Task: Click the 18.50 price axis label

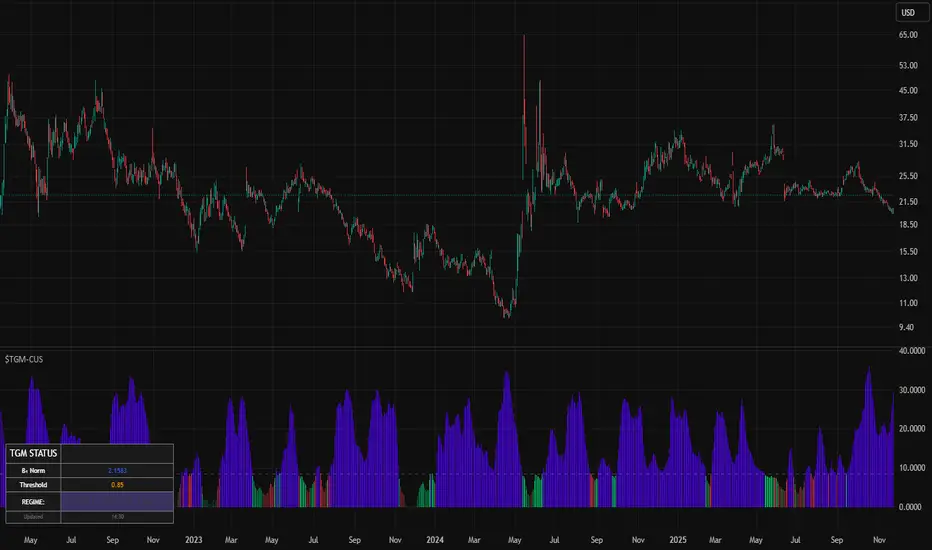Action: click(x=908, y=225)
